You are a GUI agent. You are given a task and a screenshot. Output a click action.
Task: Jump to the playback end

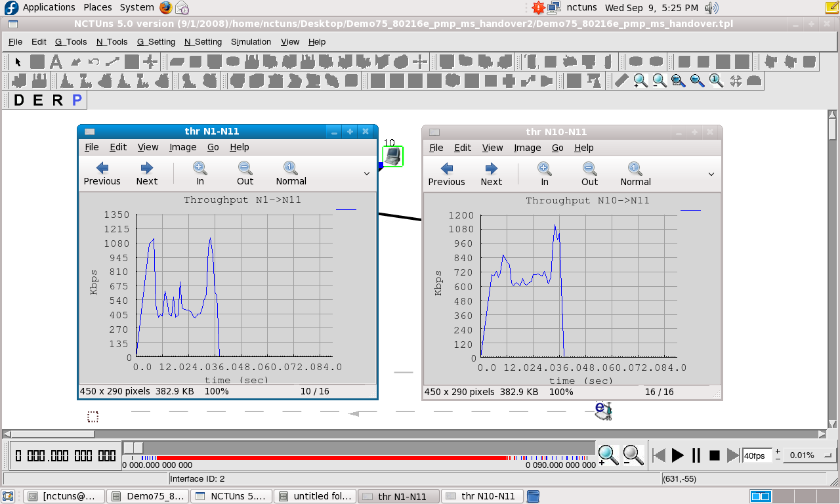[733, 455]
